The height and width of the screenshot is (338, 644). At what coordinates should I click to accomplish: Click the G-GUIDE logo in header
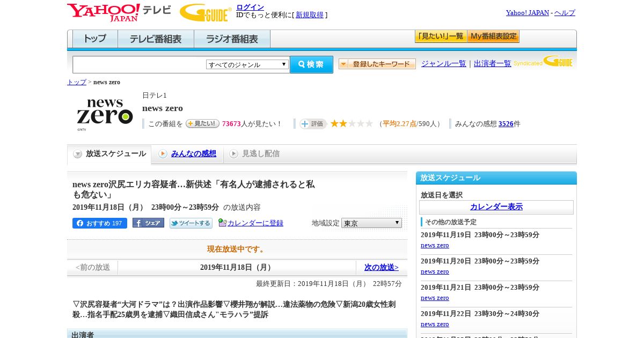[206, 12]
